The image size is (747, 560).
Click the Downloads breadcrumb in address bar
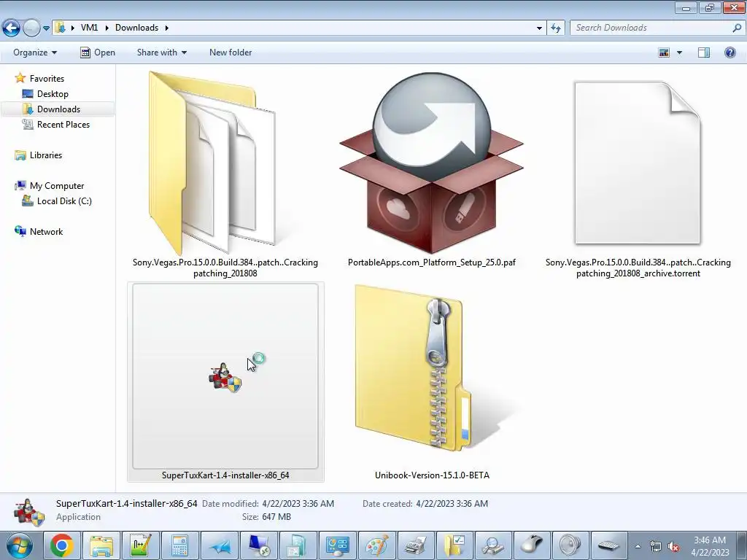pos(136,28)
